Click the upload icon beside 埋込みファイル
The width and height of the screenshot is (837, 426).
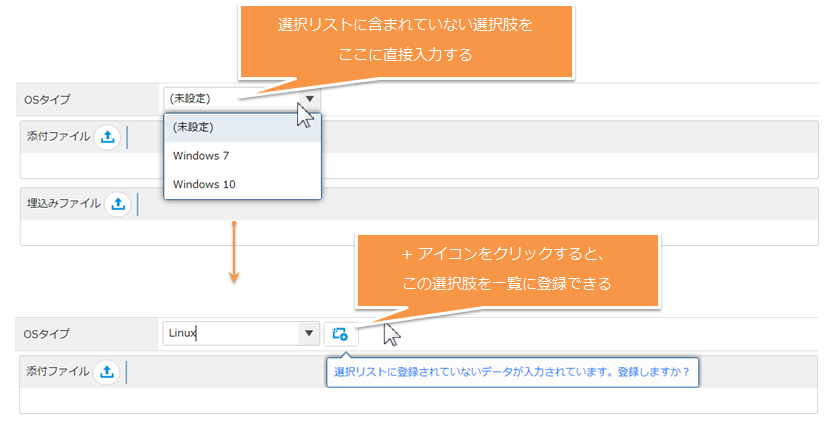(x=118, y=204)
